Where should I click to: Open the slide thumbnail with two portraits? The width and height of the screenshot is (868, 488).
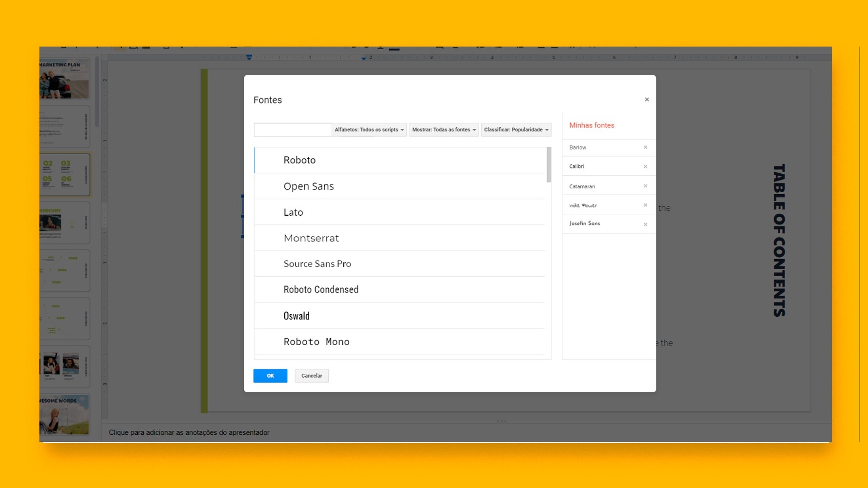pyautogui.click(x=64, y=367)
